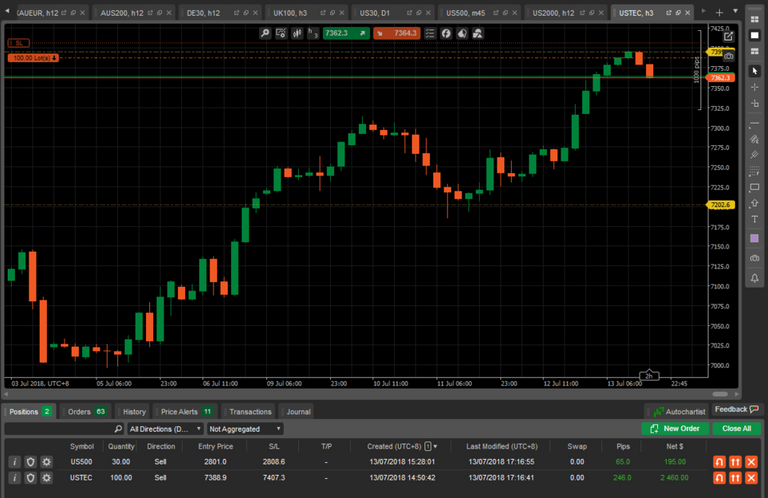This screenshot has width=768, height=498.
Task: Select the crosshair cursor tool in right sidebar
Action: click(x=755, y=87)
